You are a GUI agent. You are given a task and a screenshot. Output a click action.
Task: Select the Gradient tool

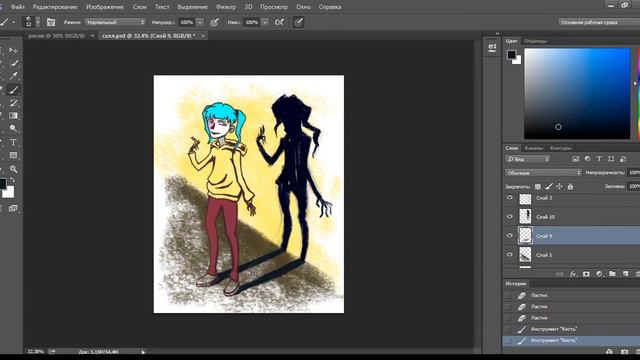[13, 116]
